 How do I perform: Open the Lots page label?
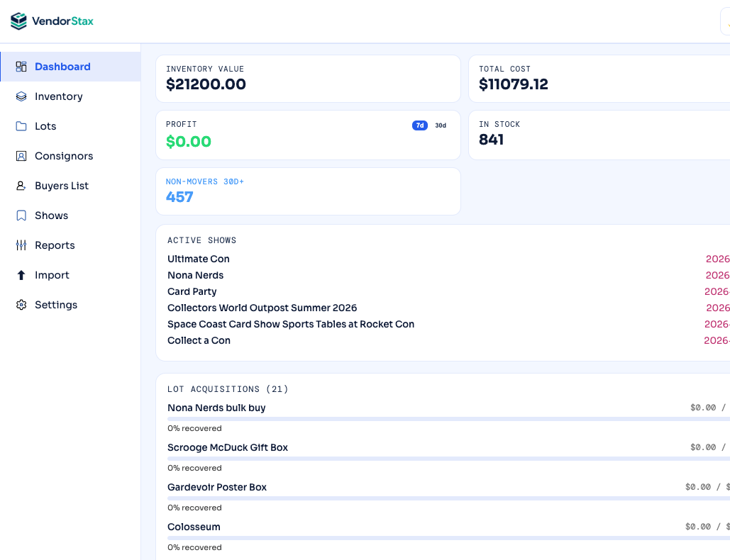45,126
